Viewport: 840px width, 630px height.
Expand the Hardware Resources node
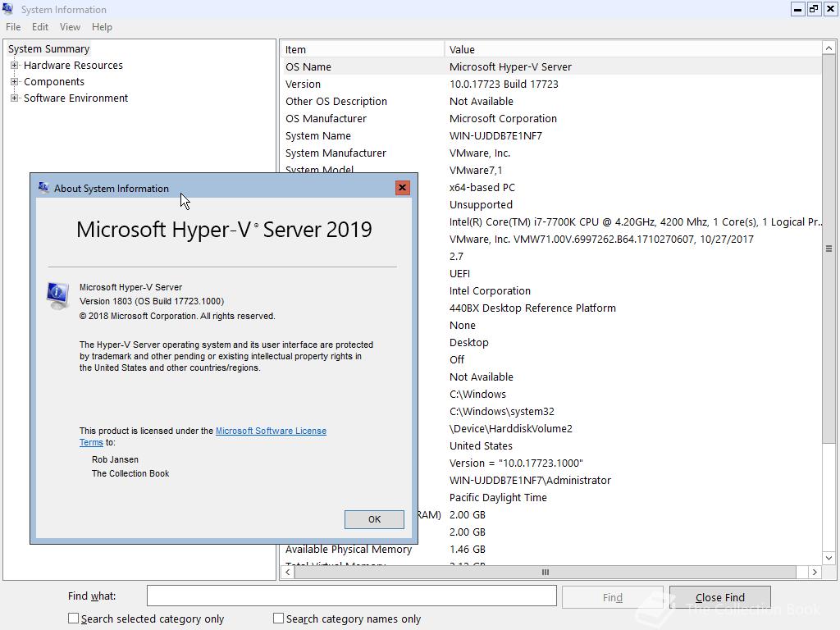tap(15, 66)
